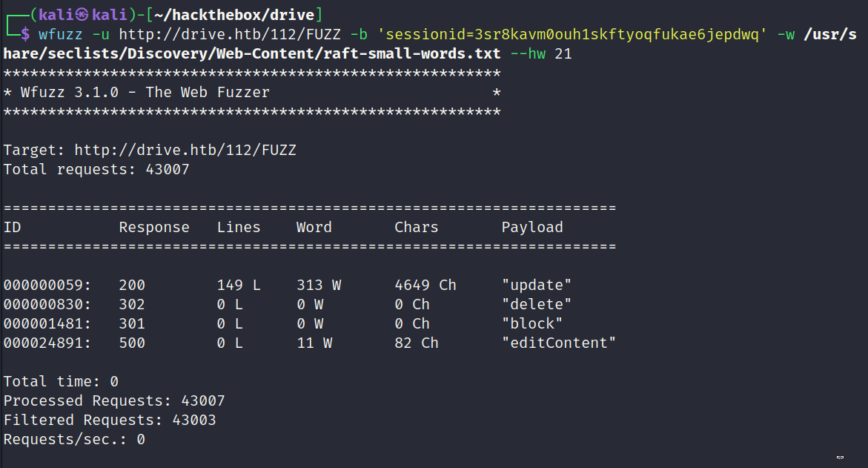Click the "delete" payload result
868x468 pixels.
coord(537,305)
